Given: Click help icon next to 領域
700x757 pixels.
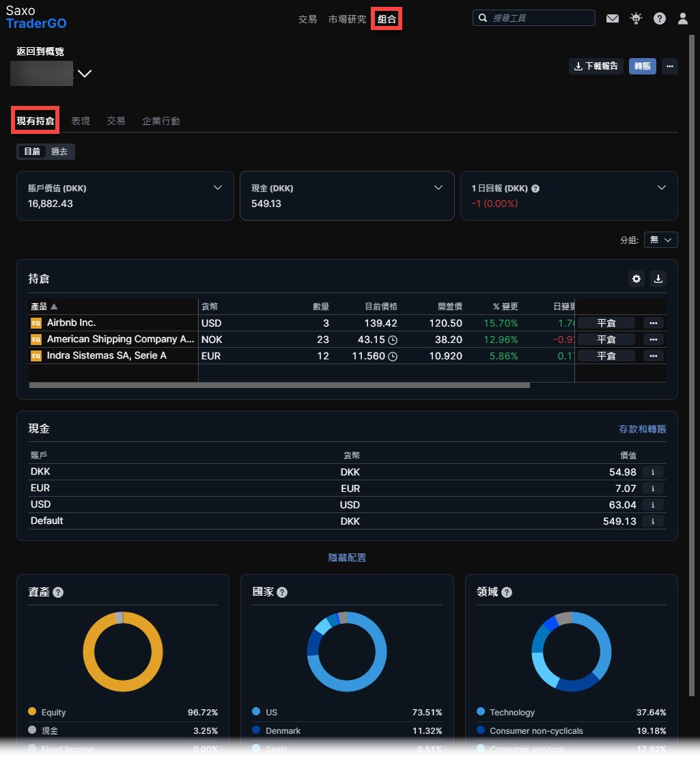Looking at the screenshot, I should (507, 592).
